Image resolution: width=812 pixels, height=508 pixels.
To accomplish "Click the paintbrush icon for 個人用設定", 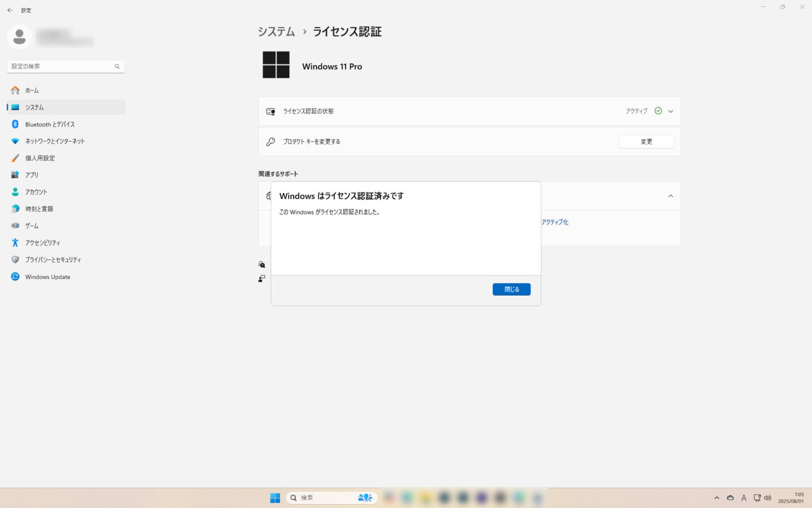I will [15, 158].
